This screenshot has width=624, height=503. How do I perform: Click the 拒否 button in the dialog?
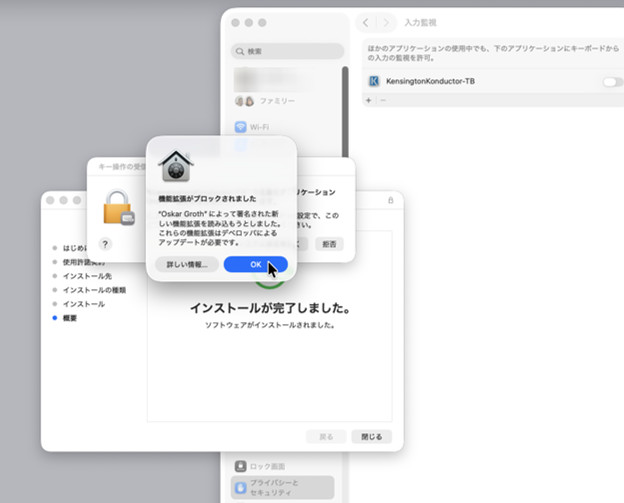pos(328,244)
